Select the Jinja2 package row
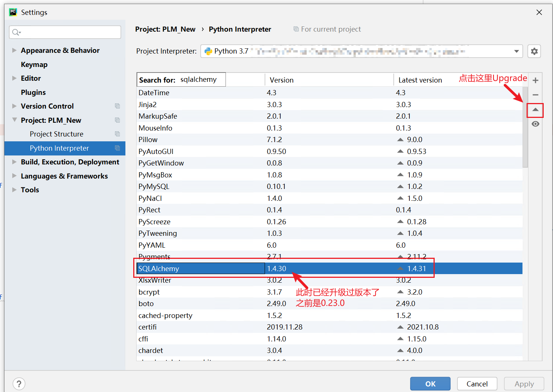This screenshot has width=553, height=392. [329, 105]
